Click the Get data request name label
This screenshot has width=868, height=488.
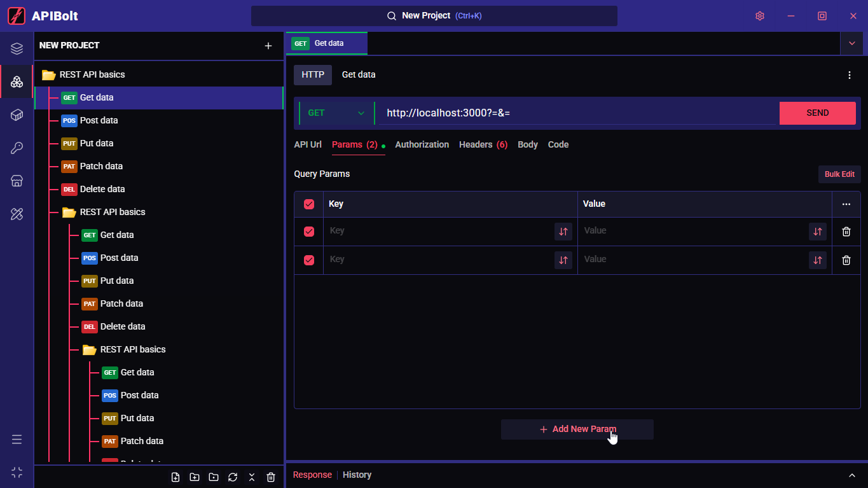[359, 74]
